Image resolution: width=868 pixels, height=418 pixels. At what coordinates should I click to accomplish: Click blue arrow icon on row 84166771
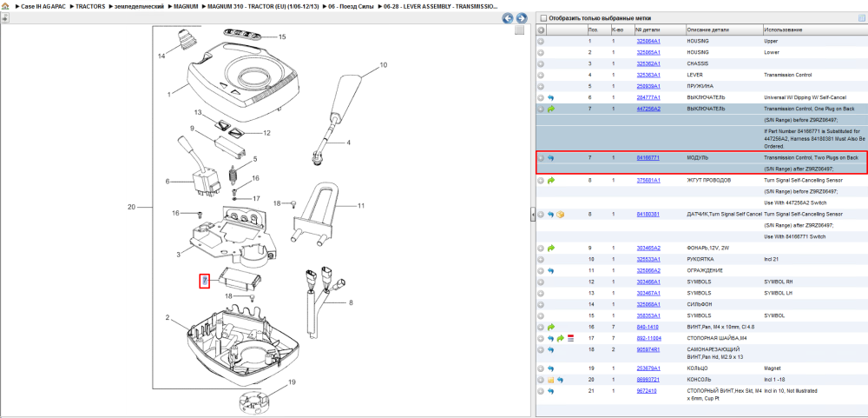(551, 158)
